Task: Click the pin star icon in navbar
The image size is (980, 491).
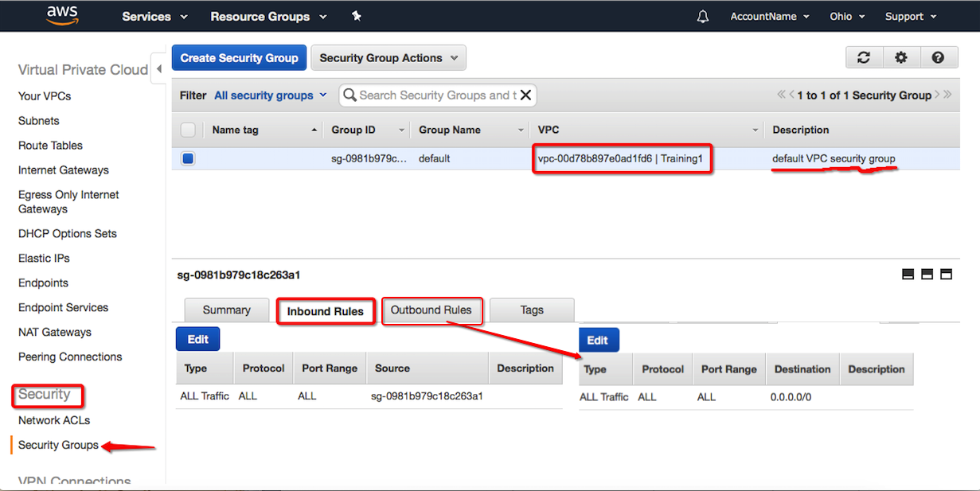Action: (x=356, y=16)
